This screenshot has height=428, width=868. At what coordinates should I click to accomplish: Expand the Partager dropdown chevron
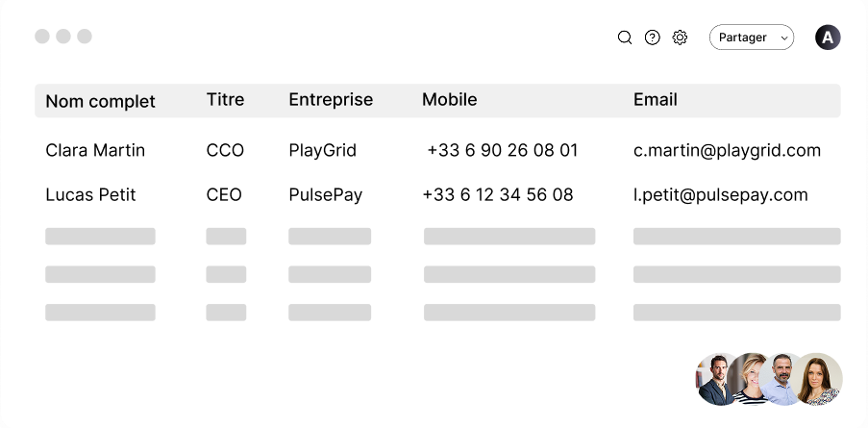(x=785, y=38)
